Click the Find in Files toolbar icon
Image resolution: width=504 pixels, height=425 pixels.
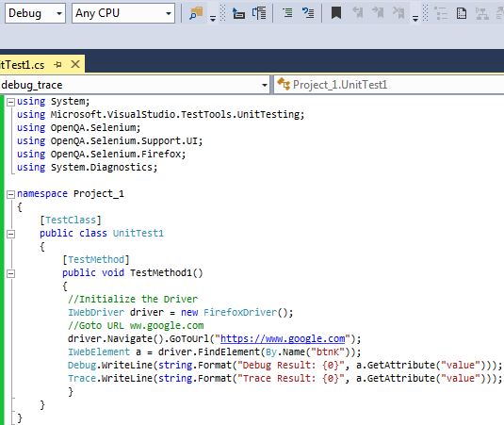pyautogui.click(x=196, y=13)
